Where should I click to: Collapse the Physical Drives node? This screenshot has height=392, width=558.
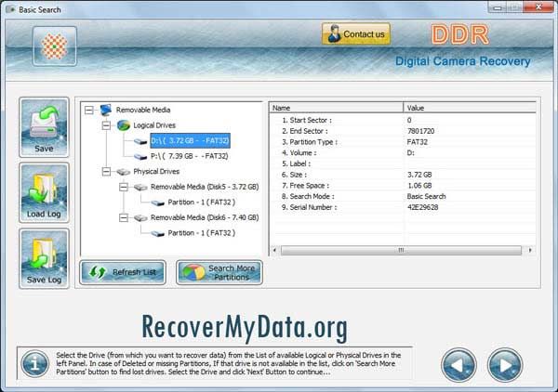tap(106, 172)
